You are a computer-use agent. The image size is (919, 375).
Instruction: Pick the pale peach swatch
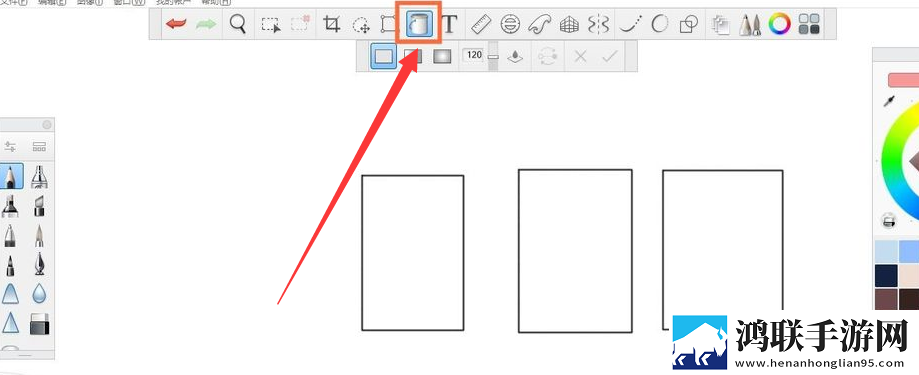pyautogui.click(x=909, y=276)
